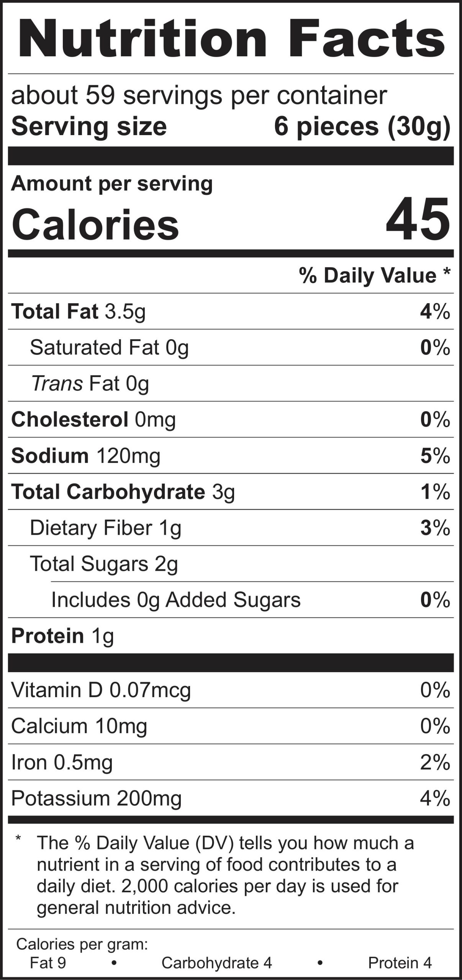Click the servings per container text
This screenshot has width=462, height=980.
tap(199, 95)
